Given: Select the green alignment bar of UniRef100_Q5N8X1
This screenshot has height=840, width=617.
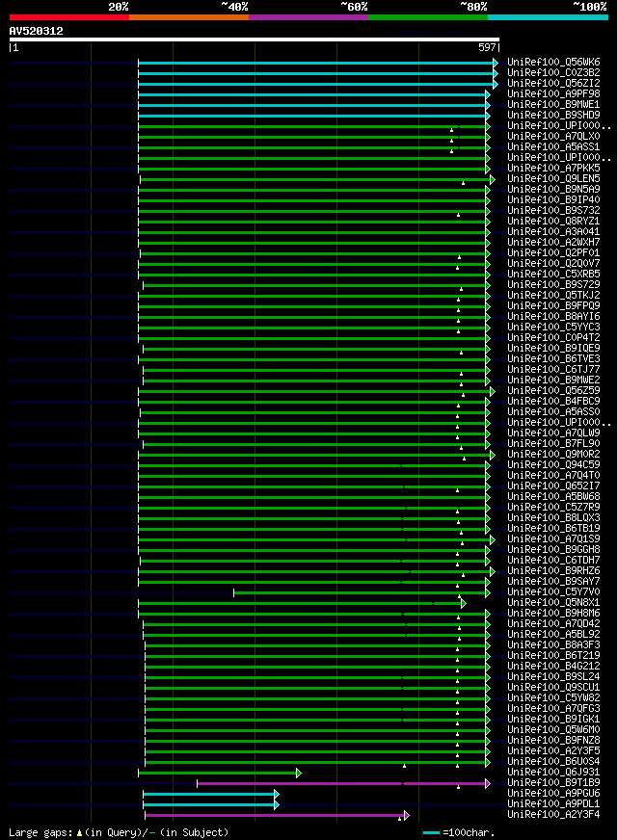Looking at the screenshot, I should [303, 604].
